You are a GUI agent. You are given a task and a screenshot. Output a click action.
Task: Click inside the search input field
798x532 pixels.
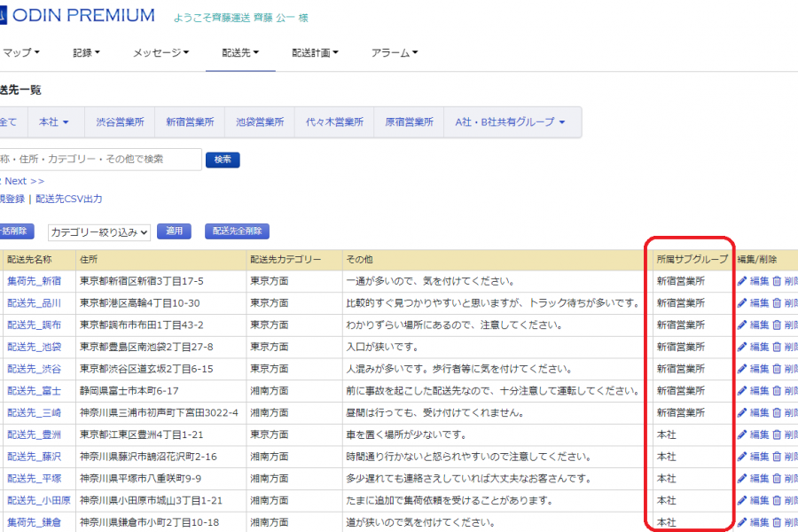(x=98, y=159)
